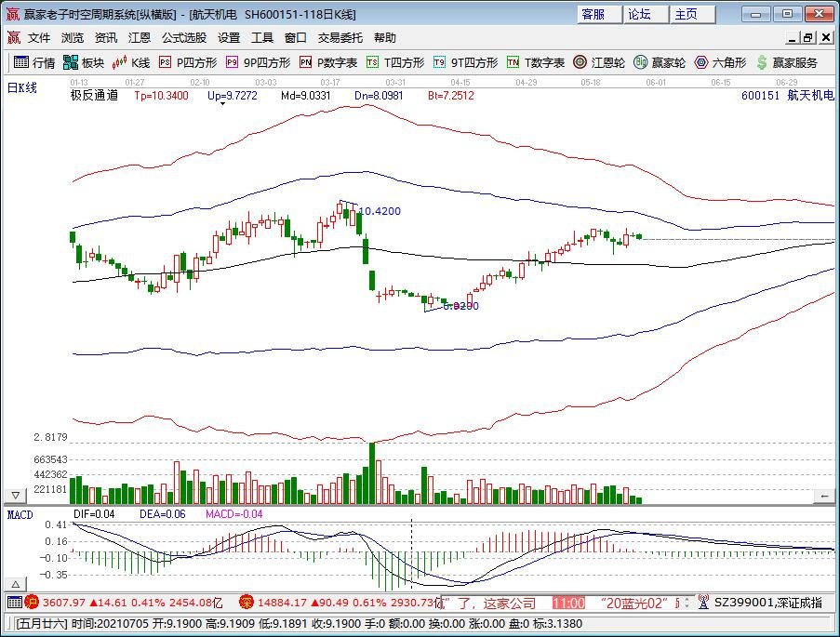Screen dimensions: 840x637
Task: Open the 资讯 menu
Action: click(105, 37)
